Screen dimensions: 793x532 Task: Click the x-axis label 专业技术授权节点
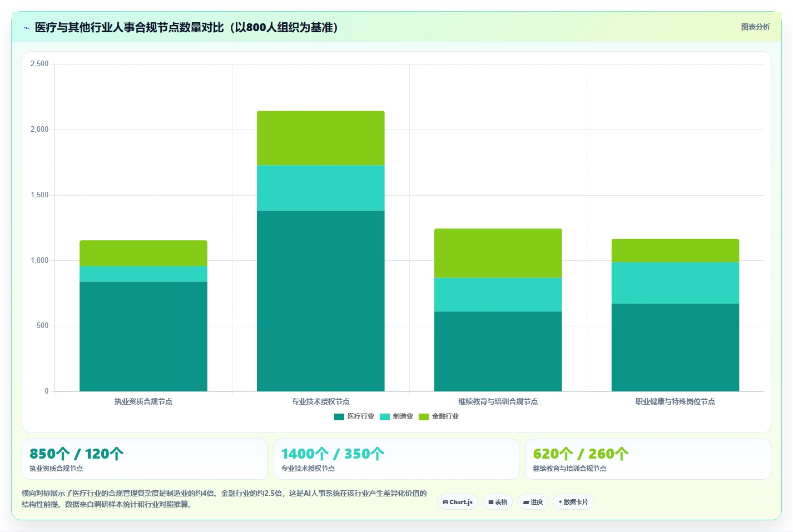click(x=321, y=401)
